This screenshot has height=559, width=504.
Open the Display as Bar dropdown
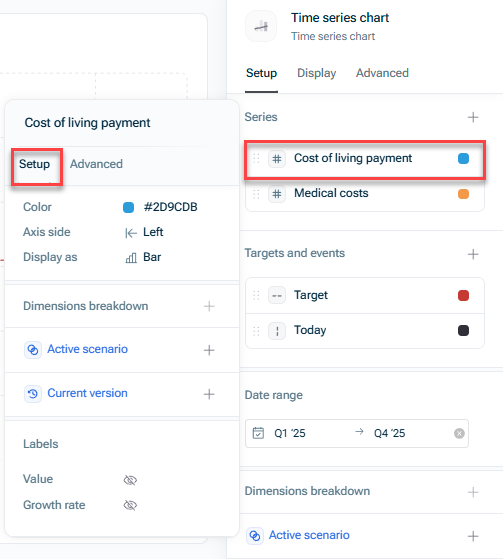(x=143, y=257)
